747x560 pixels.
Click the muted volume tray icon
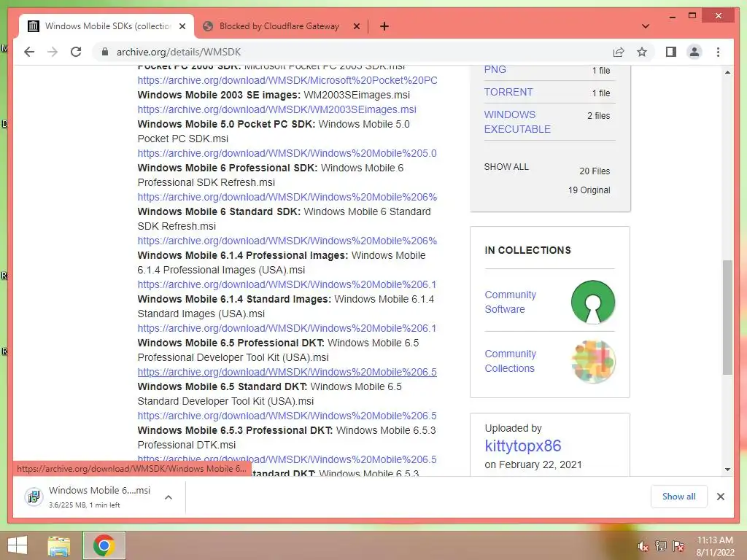click(643, 546)
